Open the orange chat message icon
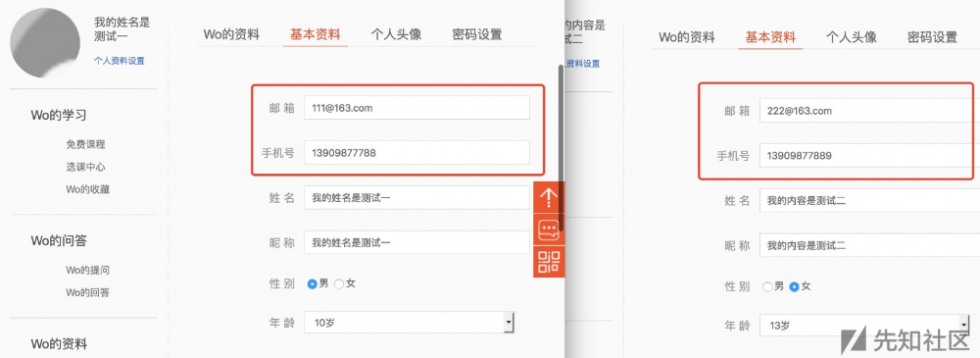Image resolution: width=980 pixels, height=358 pixels. [x=549, y=230]
